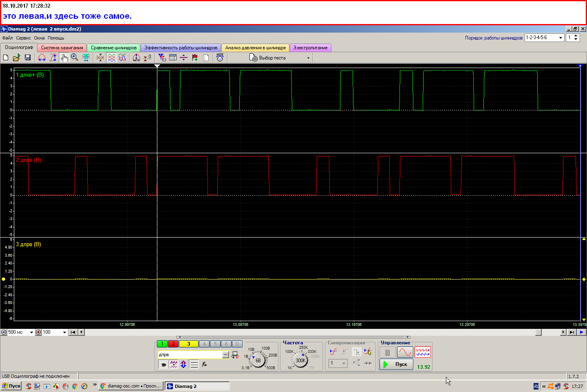Toggle channel 1 green button
This screenshot has height=392, width=587.
coord(162,344)
